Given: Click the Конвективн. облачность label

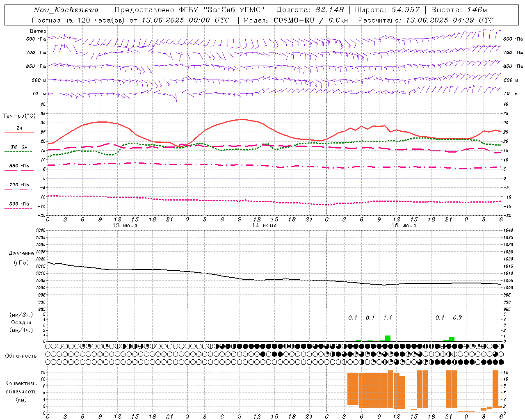Looking at the screenshot, I should coord(21,387).
